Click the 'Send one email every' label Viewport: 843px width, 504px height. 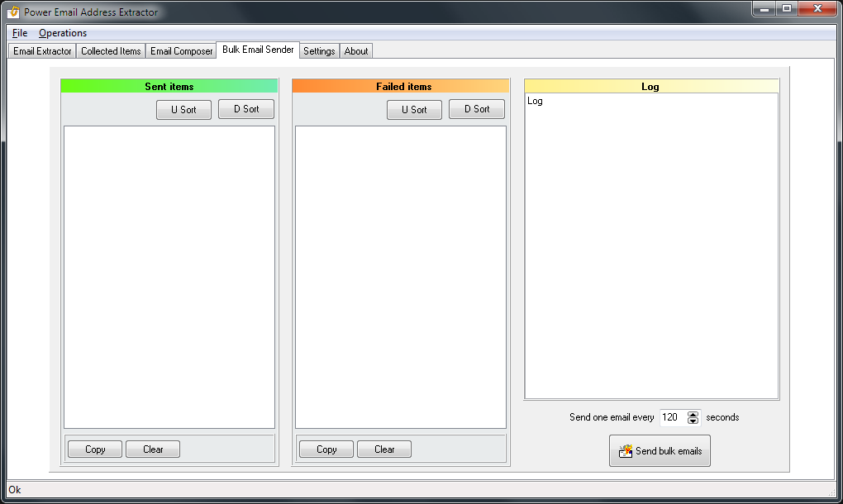(x=612, y=417)
